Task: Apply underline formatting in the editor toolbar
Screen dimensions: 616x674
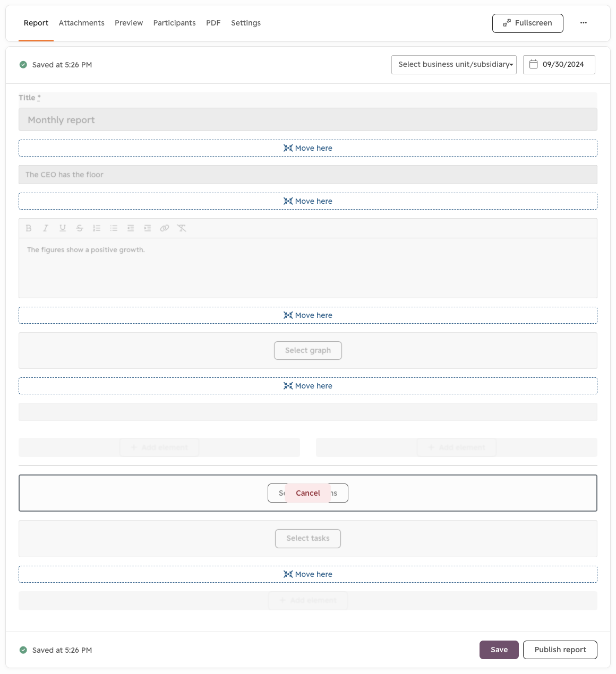Action: (x=63, y=228)
